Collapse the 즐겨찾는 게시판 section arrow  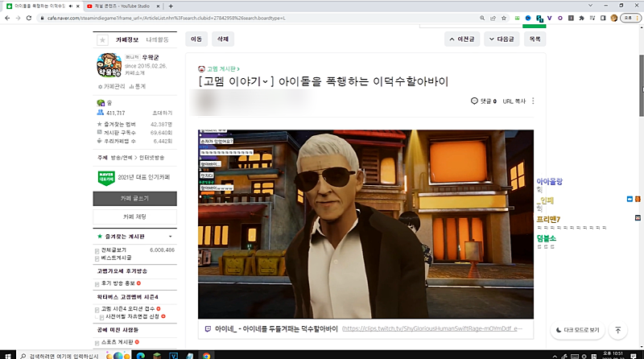tap(170, 237)
